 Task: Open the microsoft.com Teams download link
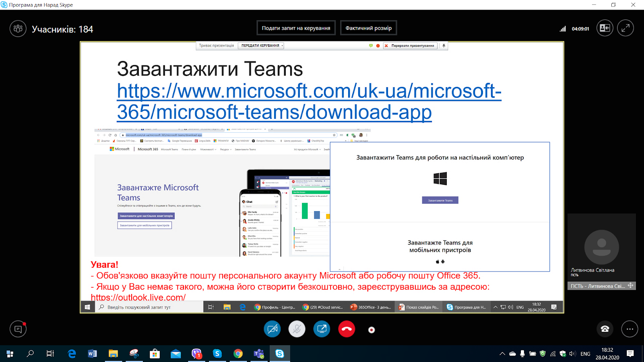click(309, 101)
